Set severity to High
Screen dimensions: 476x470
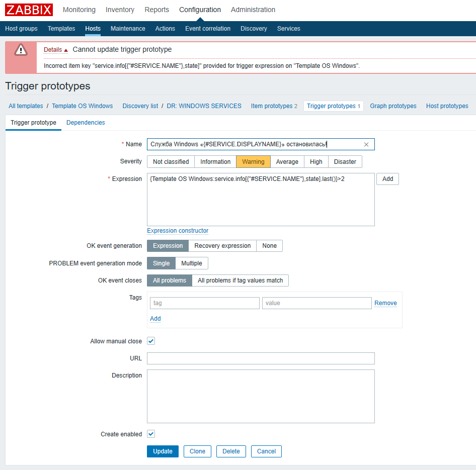pos(316,162)
